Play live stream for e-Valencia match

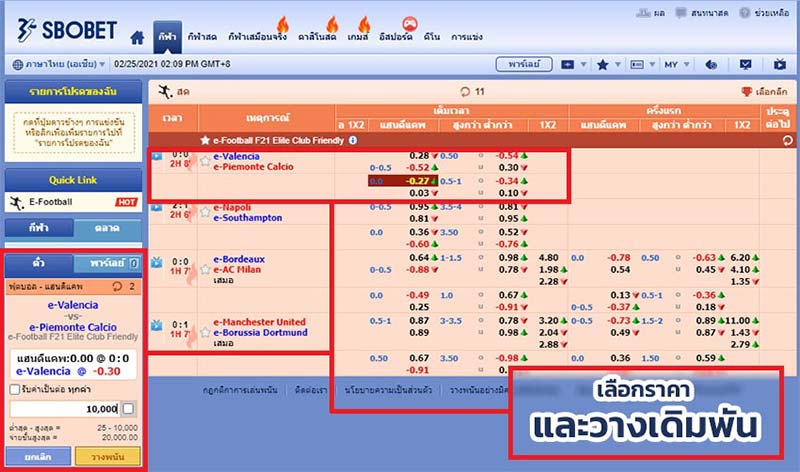157,156
